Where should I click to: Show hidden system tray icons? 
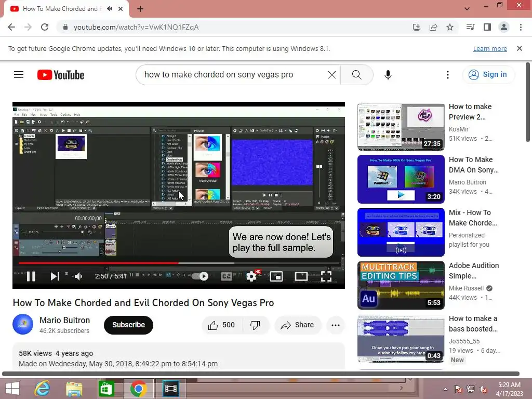tap(445, 389)
